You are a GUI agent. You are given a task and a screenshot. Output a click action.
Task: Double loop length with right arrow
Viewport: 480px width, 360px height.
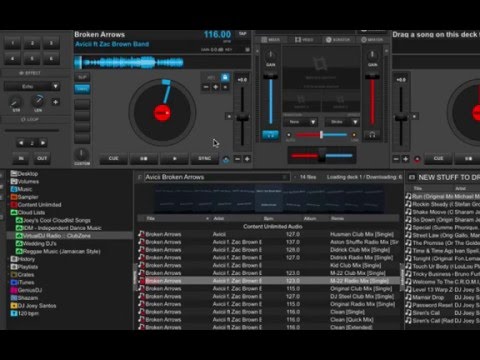coord(43,143)
